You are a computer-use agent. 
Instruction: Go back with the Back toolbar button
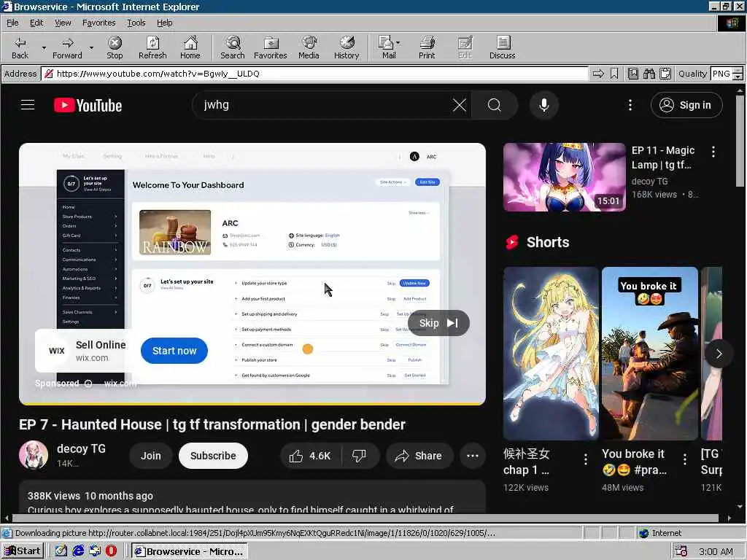(x=20, y=47)
